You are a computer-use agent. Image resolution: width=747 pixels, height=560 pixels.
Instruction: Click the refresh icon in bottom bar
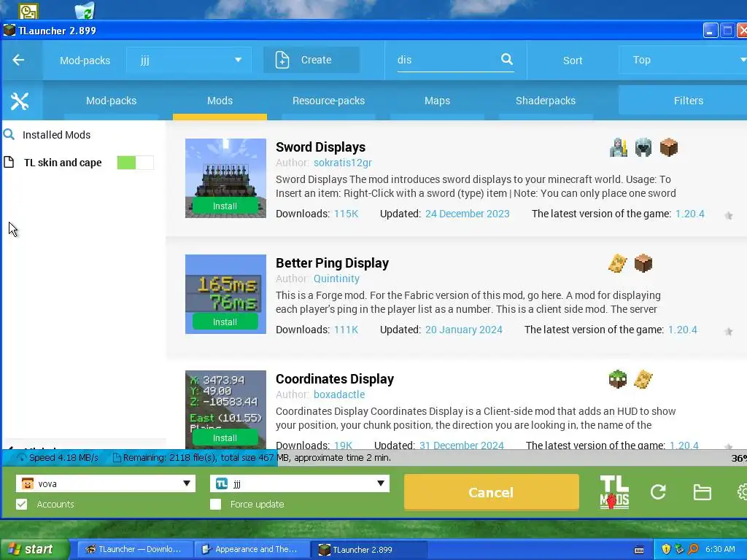[x=658, y=492]
